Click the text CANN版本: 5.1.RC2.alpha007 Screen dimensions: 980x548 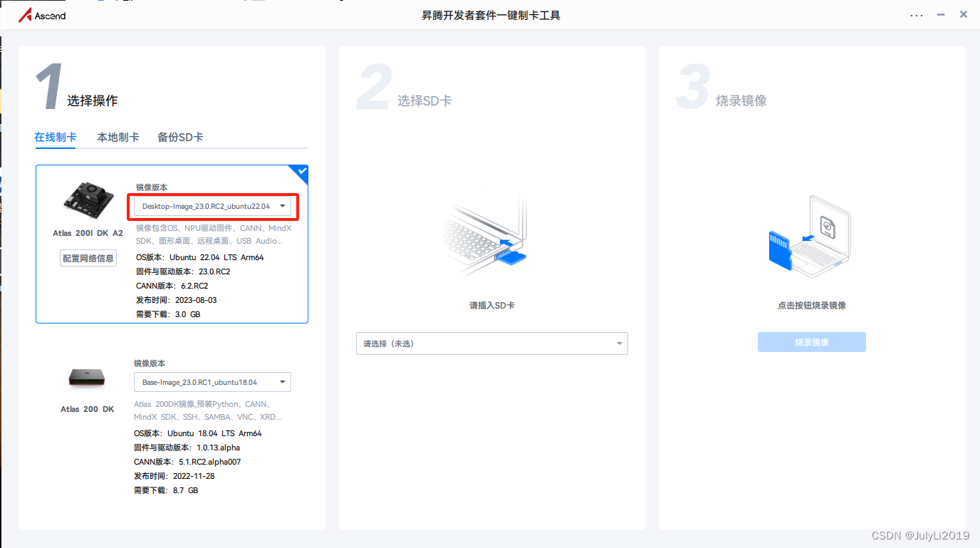[187, 462]
